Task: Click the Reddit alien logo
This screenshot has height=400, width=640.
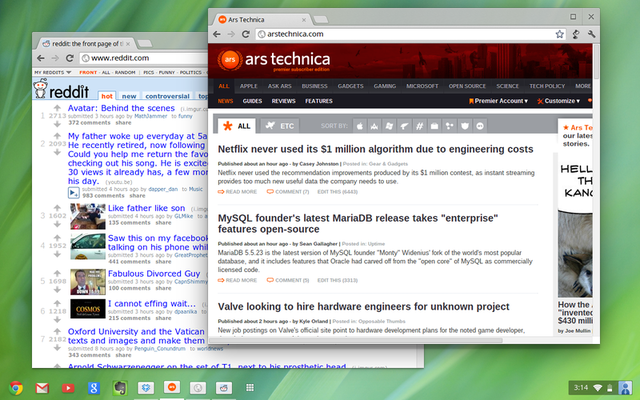Action: (40, 89)
